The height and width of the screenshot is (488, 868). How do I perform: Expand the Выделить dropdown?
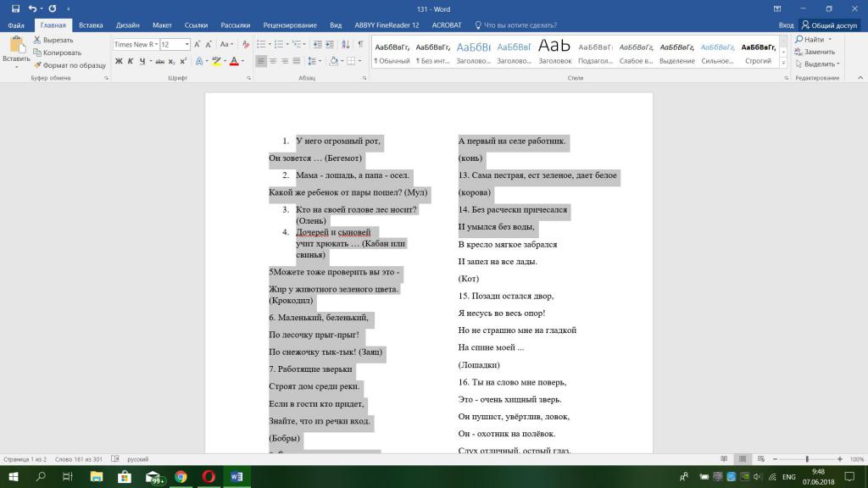click(x=820, y=64)
